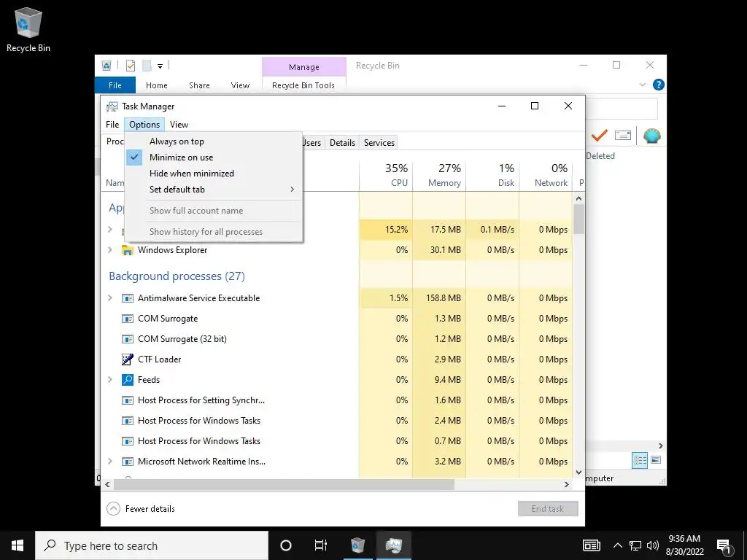
Task: Open Recycle Bin View ribbon tab
Action: coord(240,85)
